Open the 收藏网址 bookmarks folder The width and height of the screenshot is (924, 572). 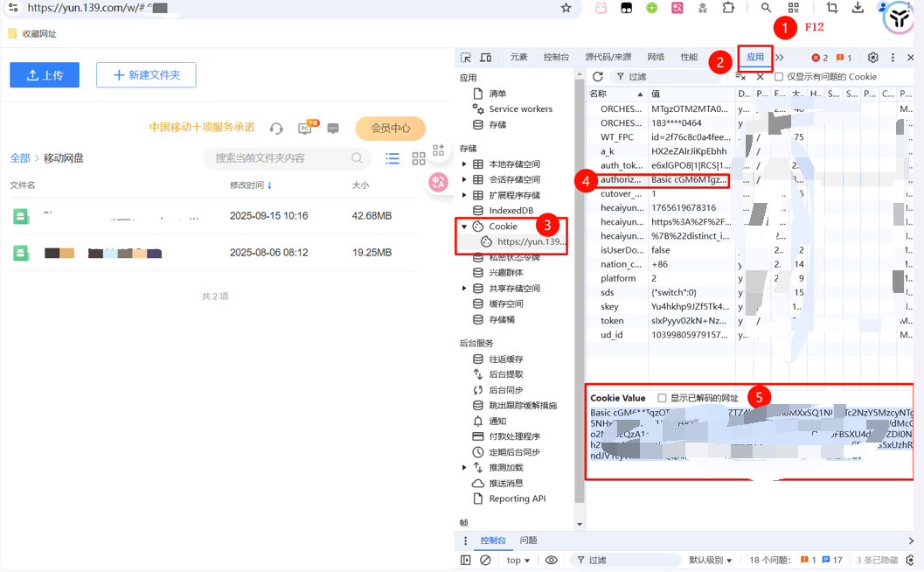pyautogui.click(x=32, y=33)
